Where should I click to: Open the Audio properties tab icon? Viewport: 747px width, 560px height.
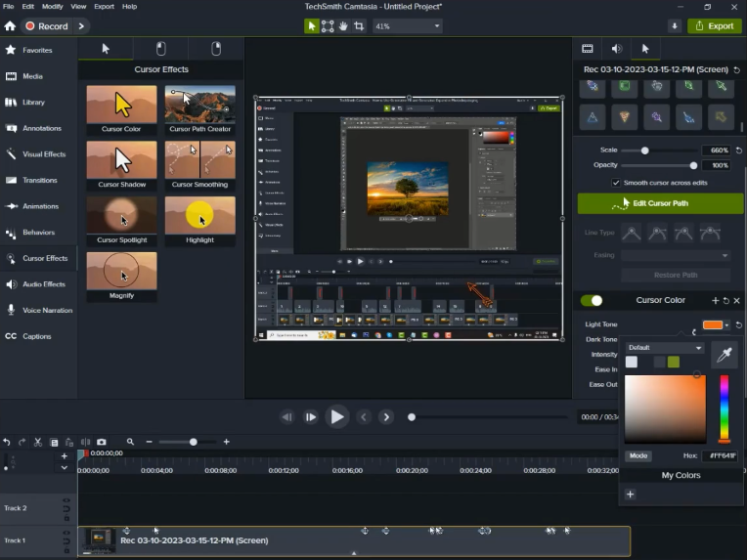pyautogui.click(x=616, y=49)
